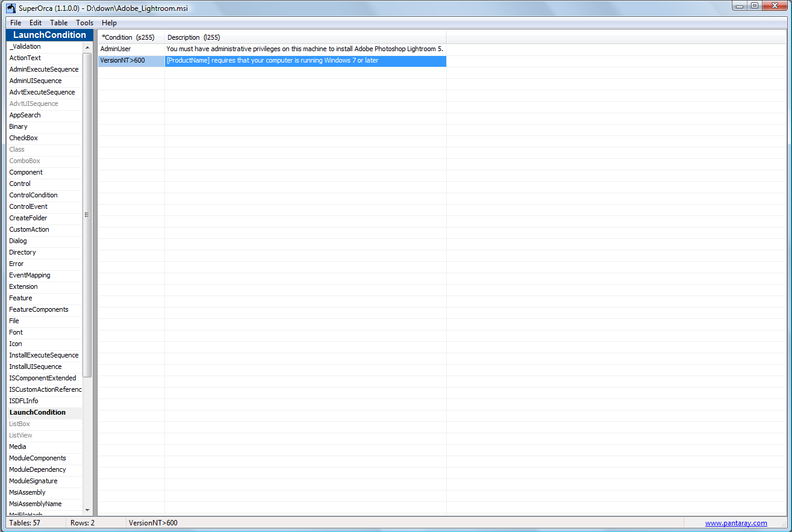Select the CreateFolder table
The width and height of the screenshot is (792, 532).
pyautogui.click(x=45, y=218)
